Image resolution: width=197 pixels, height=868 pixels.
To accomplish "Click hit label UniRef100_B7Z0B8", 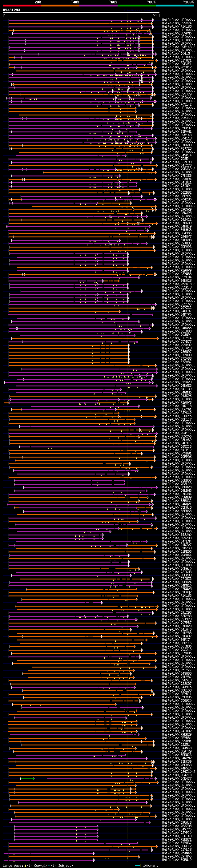I will (177, 358).
